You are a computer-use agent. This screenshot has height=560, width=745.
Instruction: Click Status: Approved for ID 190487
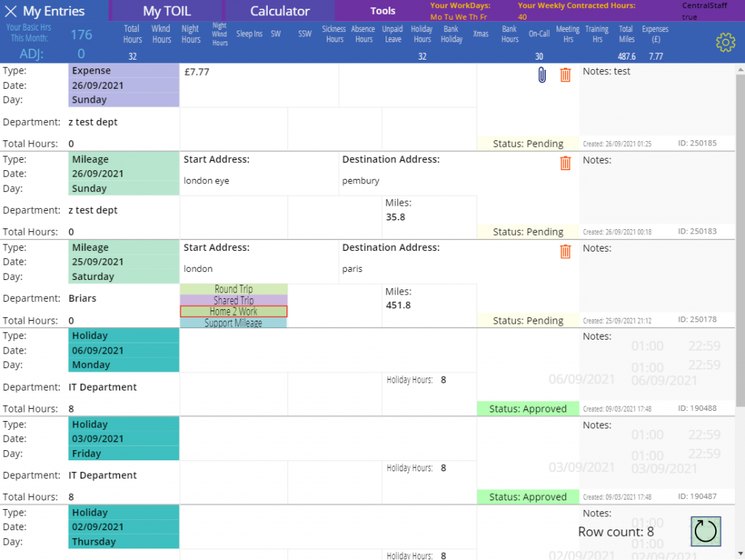coord(528,497)
